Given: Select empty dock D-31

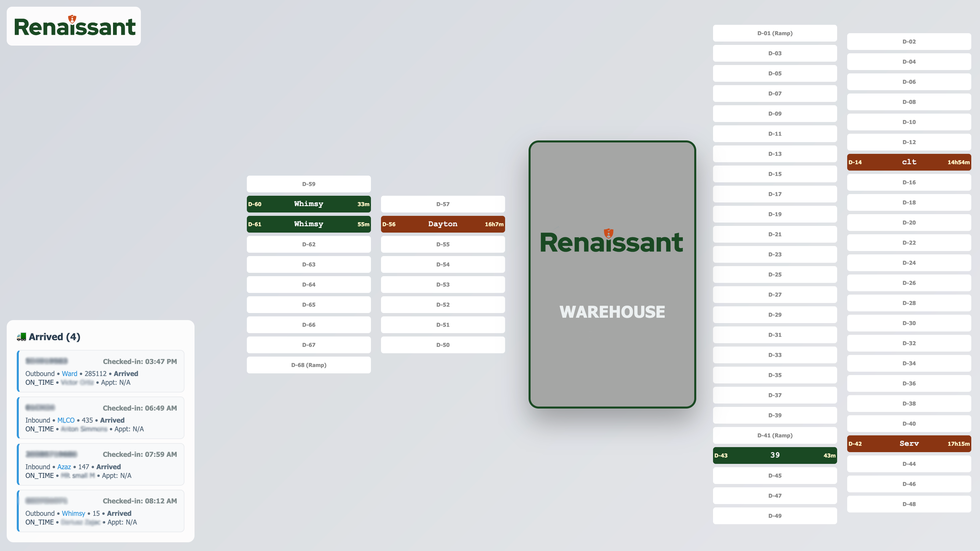Looking at the screenshot, I should click(x=775, y=335).
